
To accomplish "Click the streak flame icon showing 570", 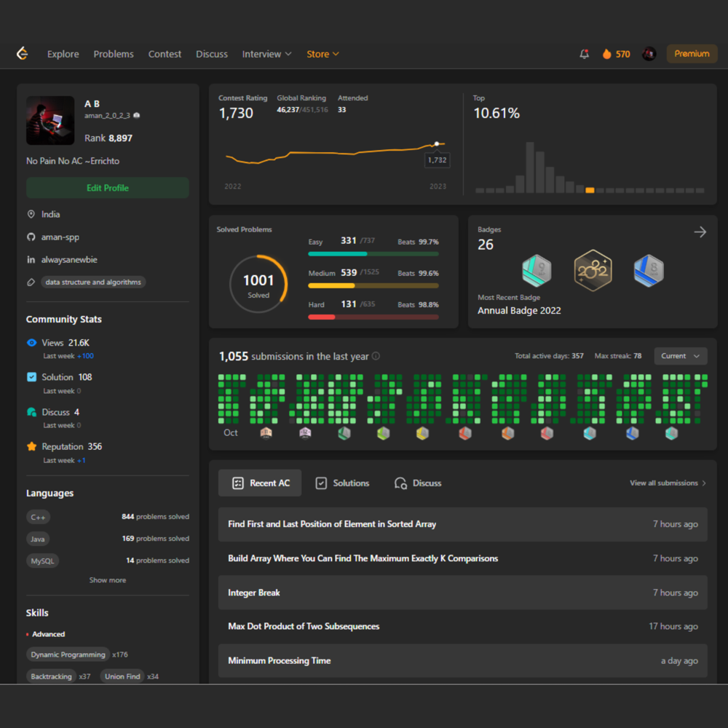I will [607, 54].
